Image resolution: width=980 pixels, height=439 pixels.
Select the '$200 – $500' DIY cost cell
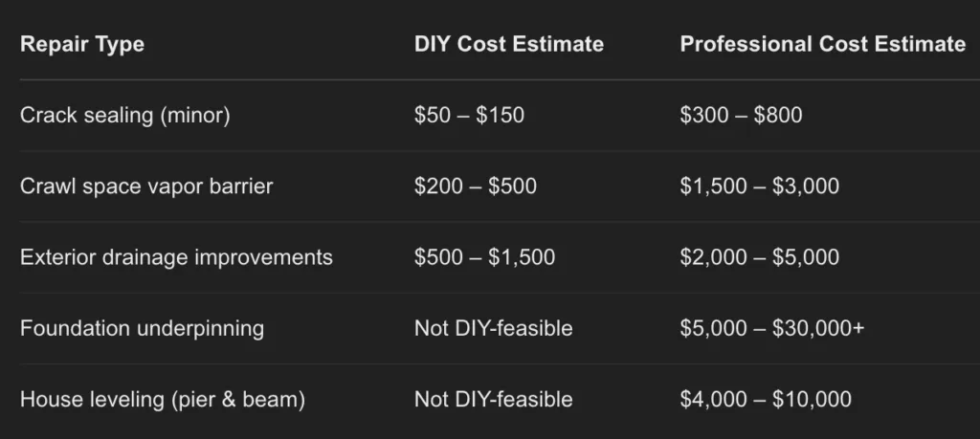coord(476,186)
